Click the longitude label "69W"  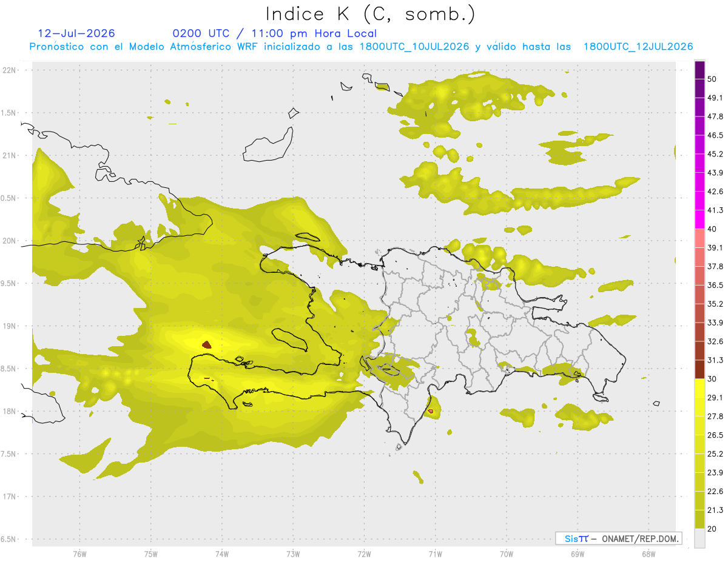coord(578,554)
